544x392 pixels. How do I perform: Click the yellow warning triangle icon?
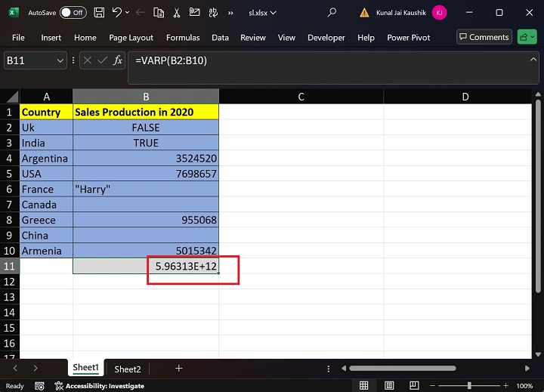[x=364, y=13]
